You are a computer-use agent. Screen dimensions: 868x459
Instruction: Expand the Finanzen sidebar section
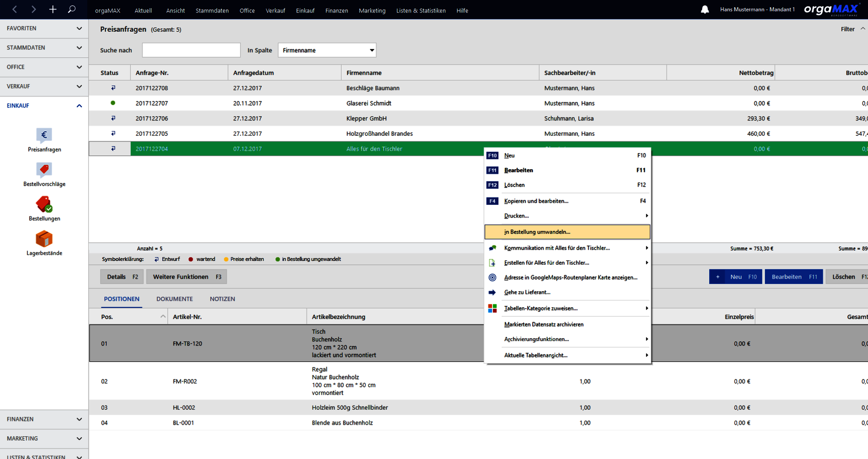pos(44,419)
